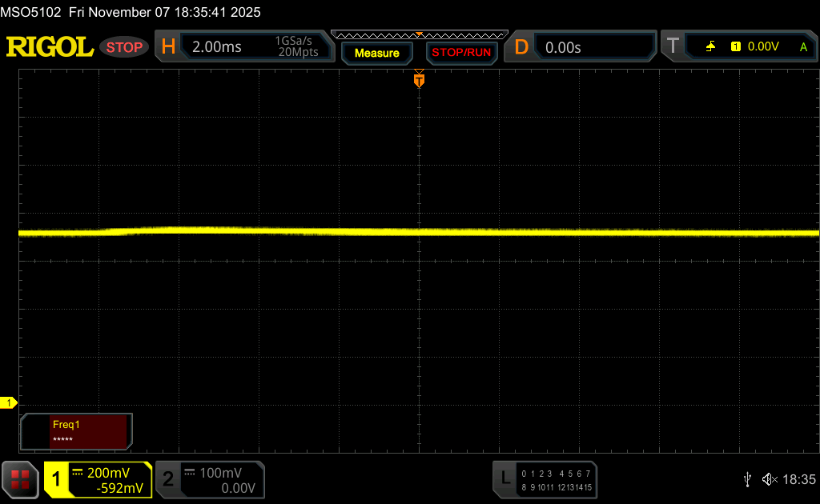Tap the orange H horizontal icon
This screenshot has height=504, width=820.
click(168, 47)
